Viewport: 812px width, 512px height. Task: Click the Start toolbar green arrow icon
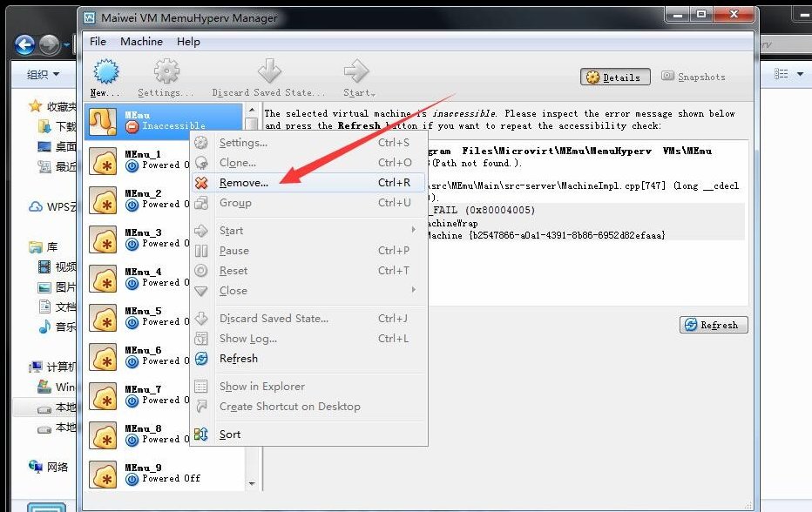356,71
